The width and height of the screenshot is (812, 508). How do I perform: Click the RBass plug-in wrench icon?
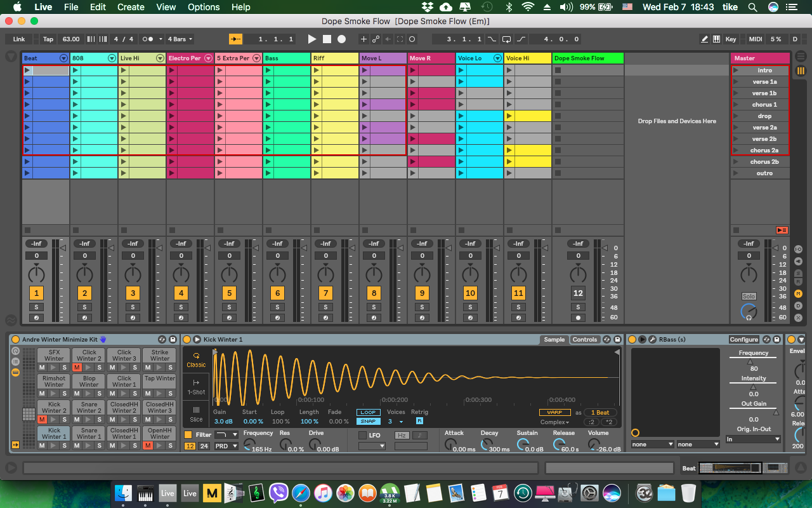tap(652, 340)
